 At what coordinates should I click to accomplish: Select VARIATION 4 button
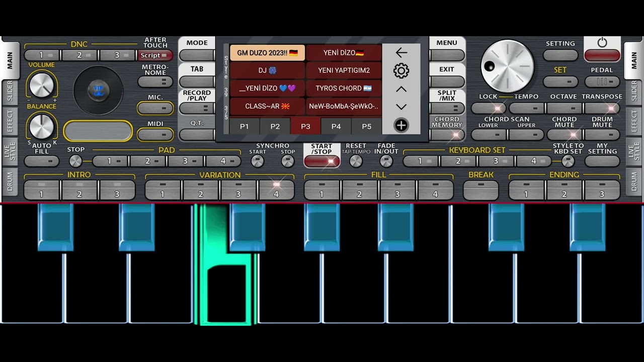coord(276,190)
